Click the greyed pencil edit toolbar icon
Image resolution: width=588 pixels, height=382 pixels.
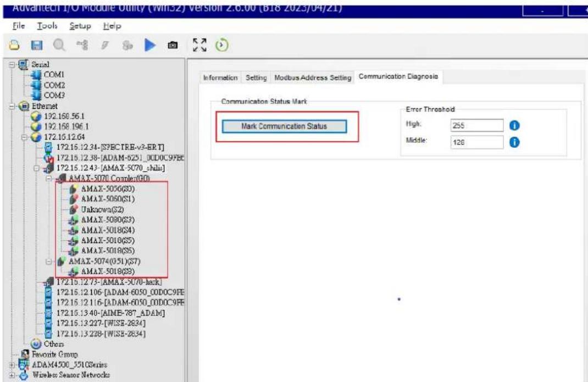click(x=104, y=46)
